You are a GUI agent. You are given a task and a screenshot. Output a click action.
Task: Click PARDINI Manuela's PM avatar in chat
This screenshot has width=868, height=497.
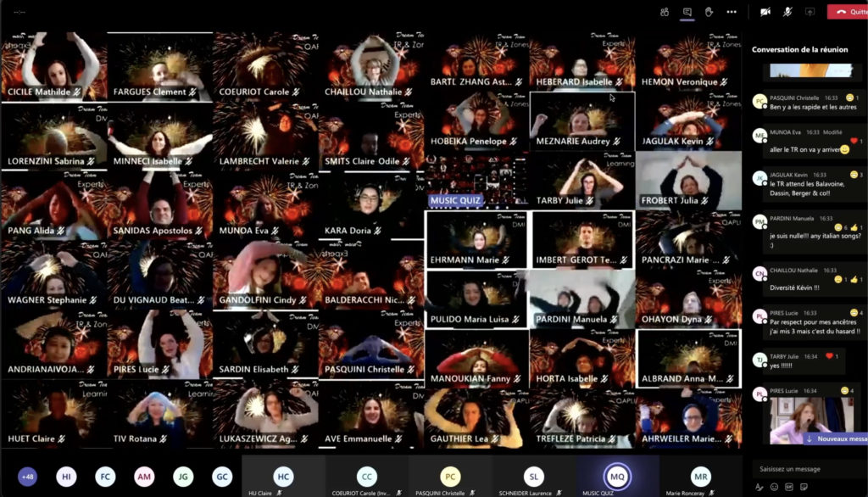coord(759,222)
